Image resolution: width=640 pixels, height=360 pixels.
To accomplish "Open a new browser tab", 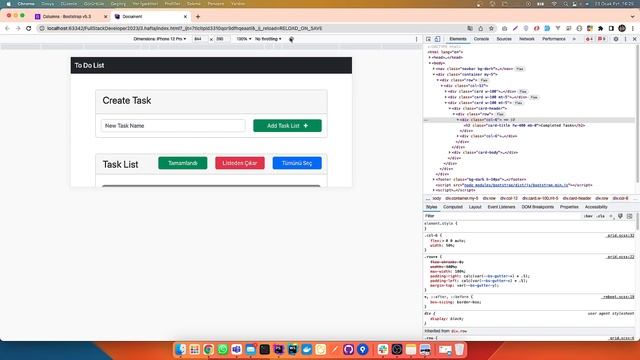I will point(198,17).
